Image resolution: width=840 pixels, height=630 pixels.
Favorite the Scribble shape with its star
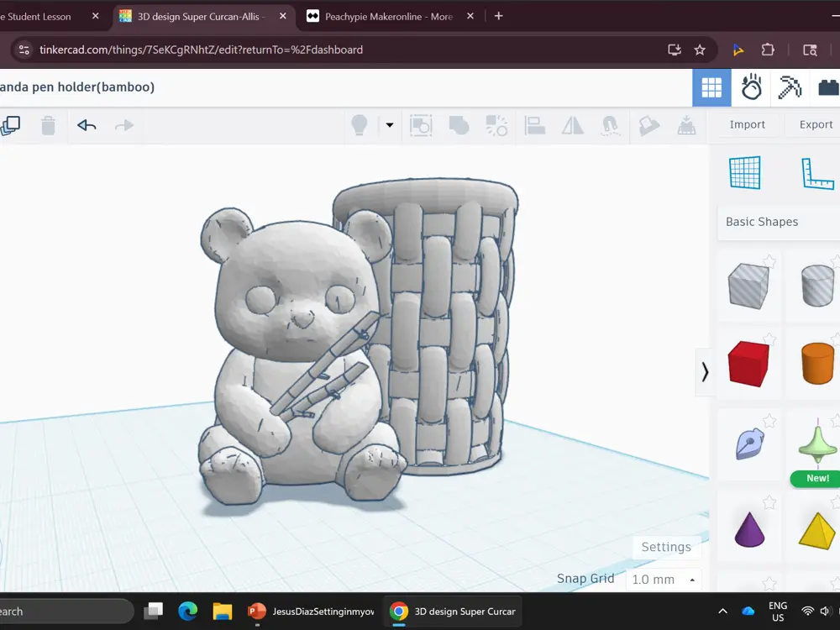coord(769,421)
